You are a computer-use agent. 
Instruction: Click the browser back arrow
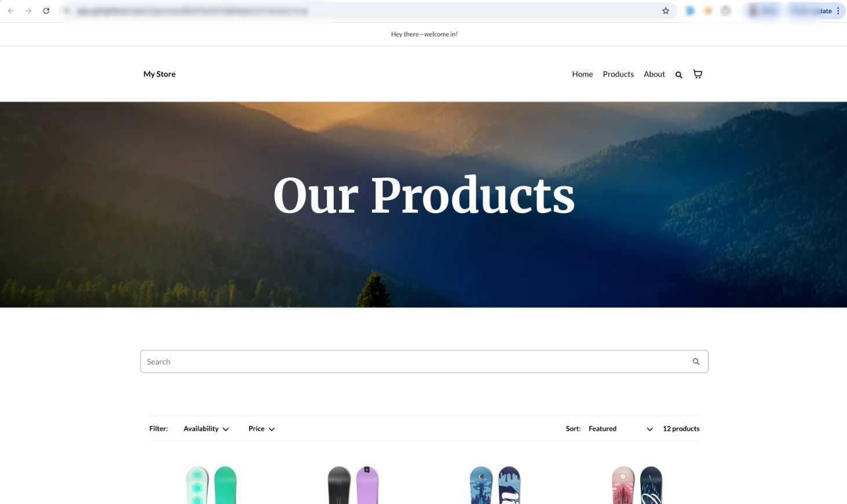[x=11, y=11]
